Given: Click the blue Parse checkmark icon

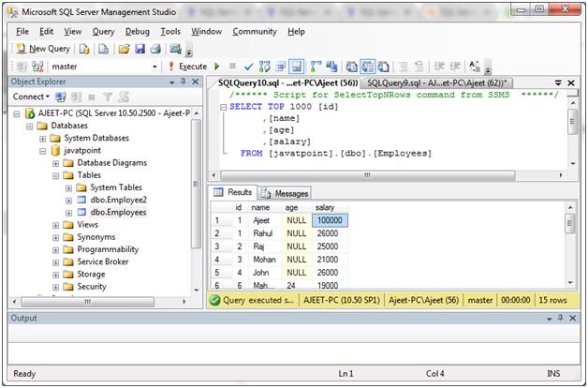Looking at the screenshot, I should point(248,67).
